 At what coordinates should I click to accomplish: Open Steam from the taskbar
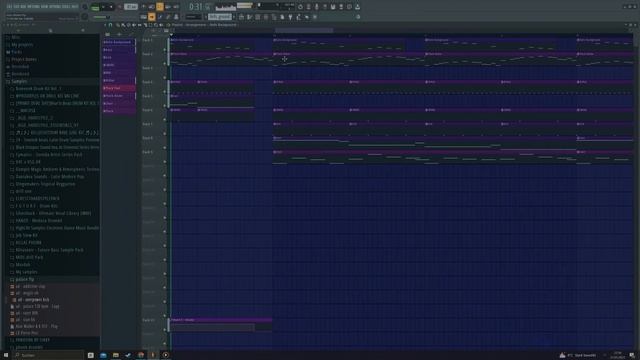128,355
